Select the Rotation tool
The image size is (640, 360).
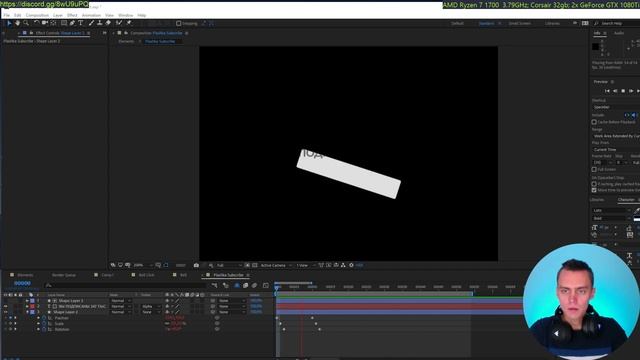point(36,23)
